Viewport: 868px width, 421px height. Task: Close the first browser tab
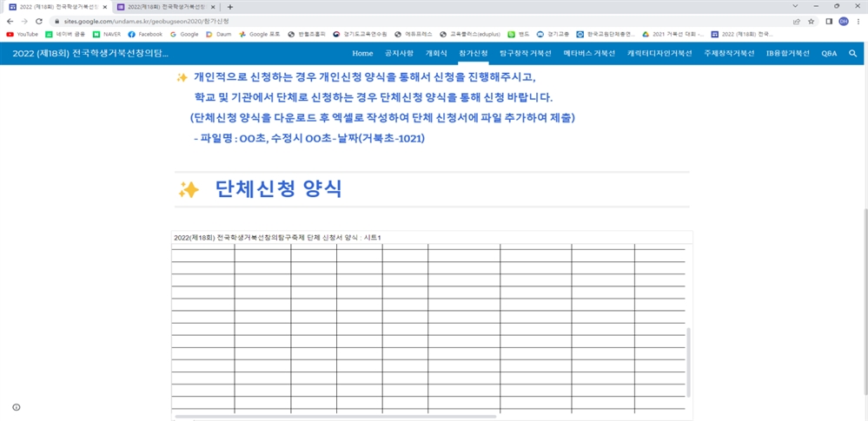pyautogui.click(x=105, y=7)
